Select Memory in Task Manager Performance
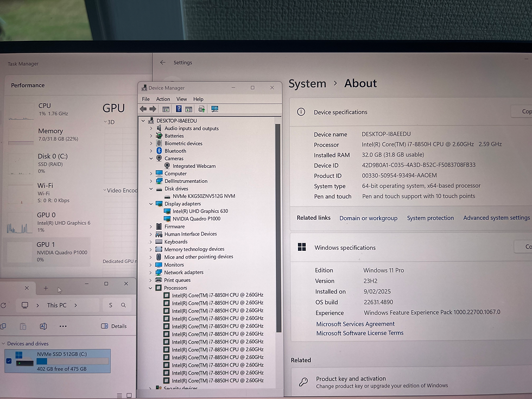 (49, 135)
